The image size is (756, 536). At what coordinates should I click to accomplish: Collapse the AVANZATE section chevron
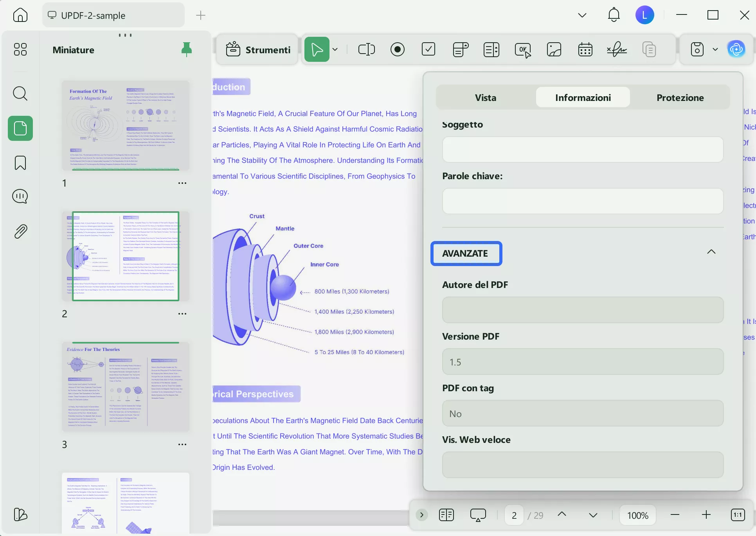point(711,252)
